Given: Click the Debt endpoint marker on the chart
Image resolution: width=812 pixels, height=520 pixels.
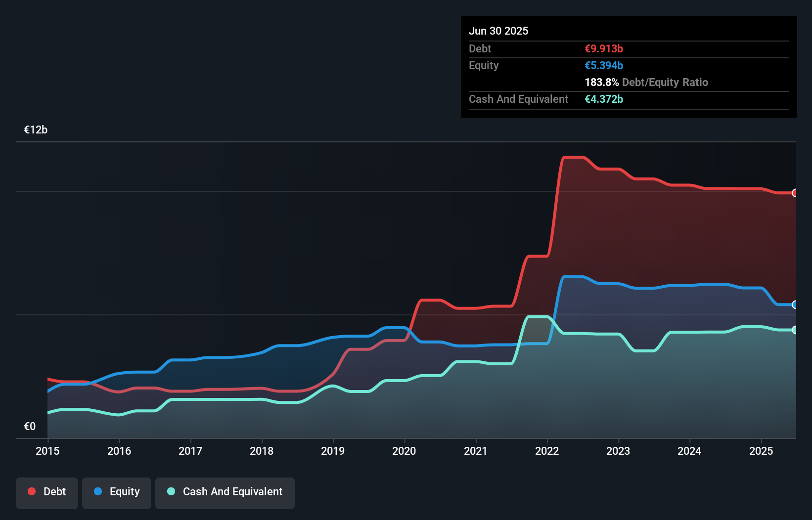Looking at the screenshot, I should coord(795,193).
